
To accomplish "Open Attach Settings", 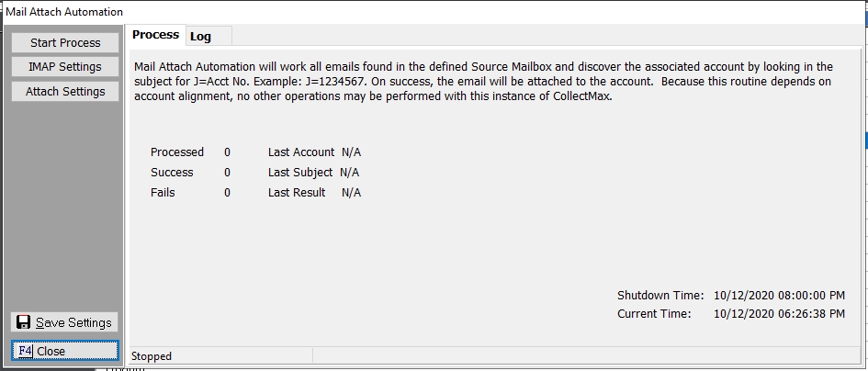I will click(x=65, y=91).
